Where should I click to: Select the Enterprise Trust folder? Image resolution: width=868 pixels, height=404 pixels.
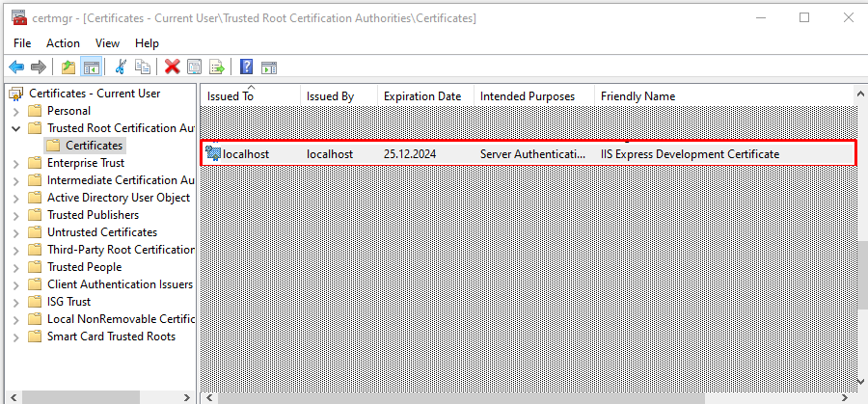pos(86,163)
